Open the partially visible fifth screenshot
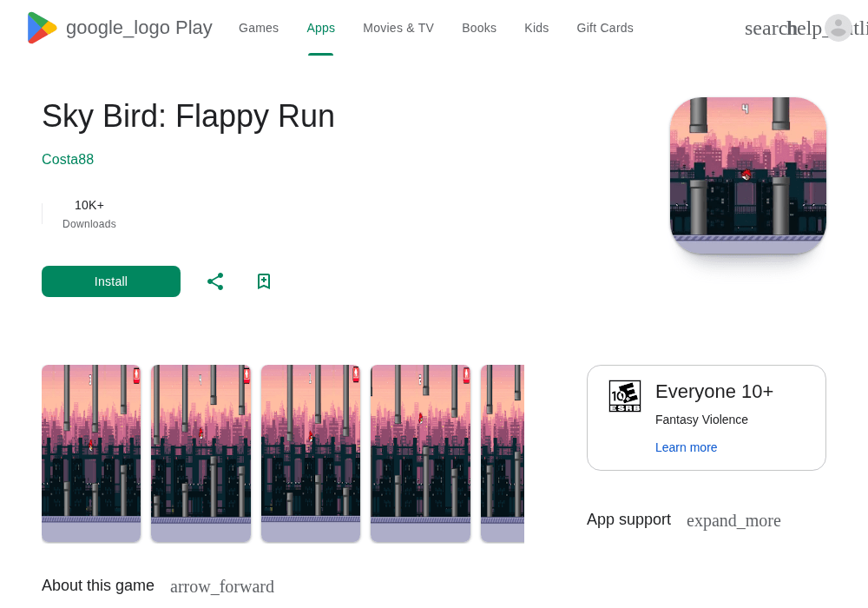Viewport: 868px width, 608px height. click(x=502, y=453)
